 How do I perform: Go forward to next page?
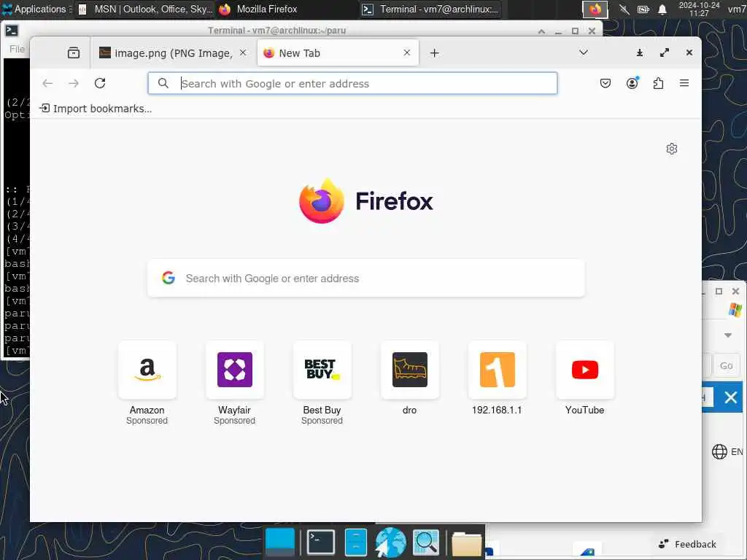click(x=74, y=83)
